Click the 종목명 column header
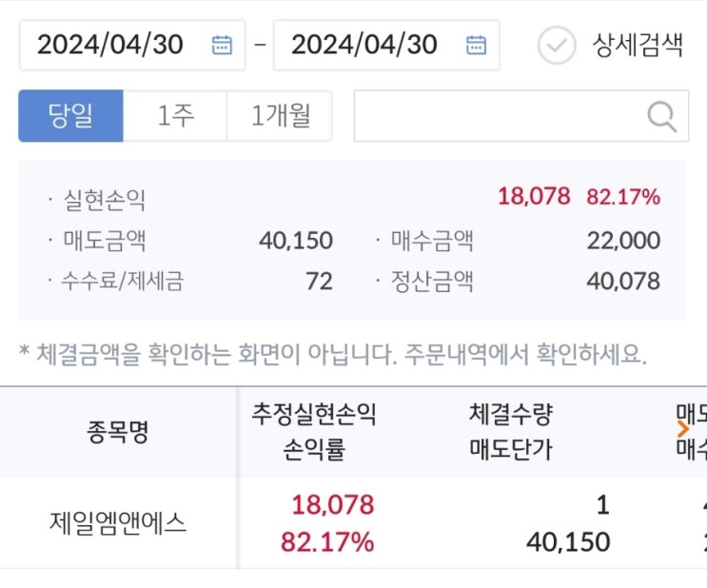 point(118,433)
